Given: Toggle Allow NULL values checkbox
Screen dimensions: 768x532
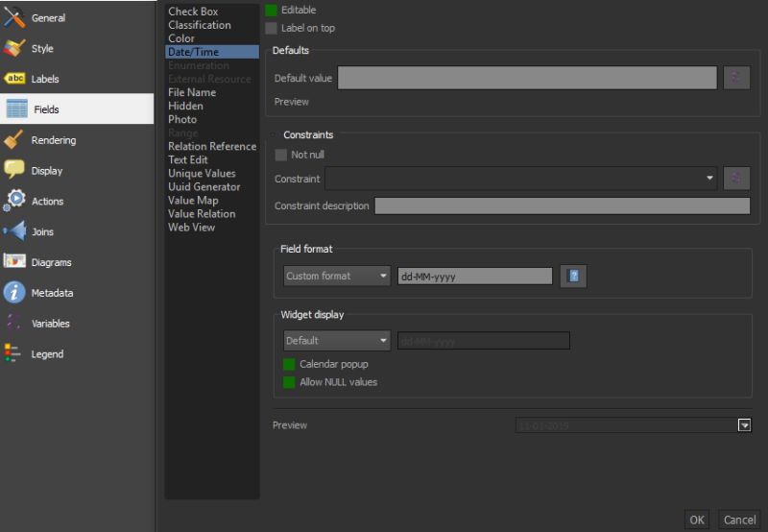Looking at the screenshot, I should click(289, 382).
